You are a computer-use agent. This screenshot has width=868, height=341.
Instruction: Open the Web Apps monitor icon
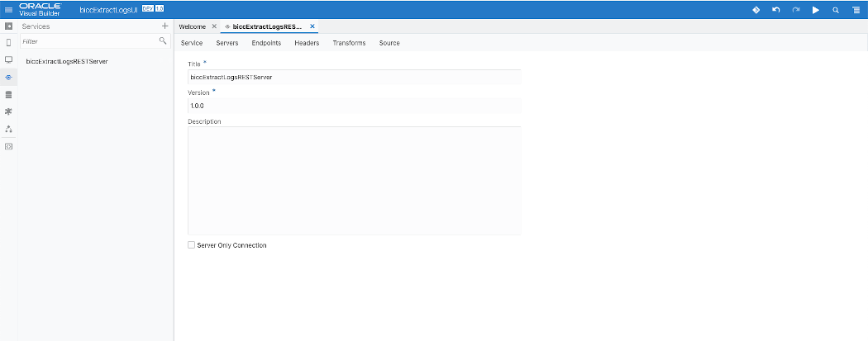tap(8, 59)
